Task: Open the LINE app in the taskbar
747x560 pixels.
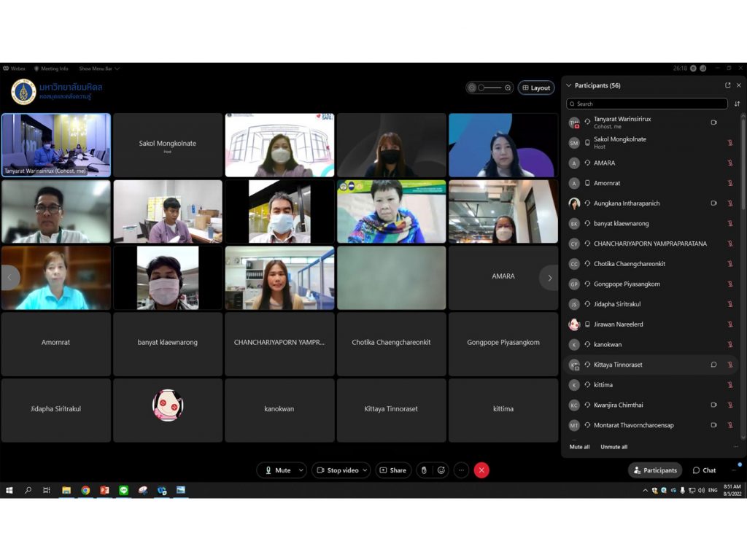Action: coord(123,490)
